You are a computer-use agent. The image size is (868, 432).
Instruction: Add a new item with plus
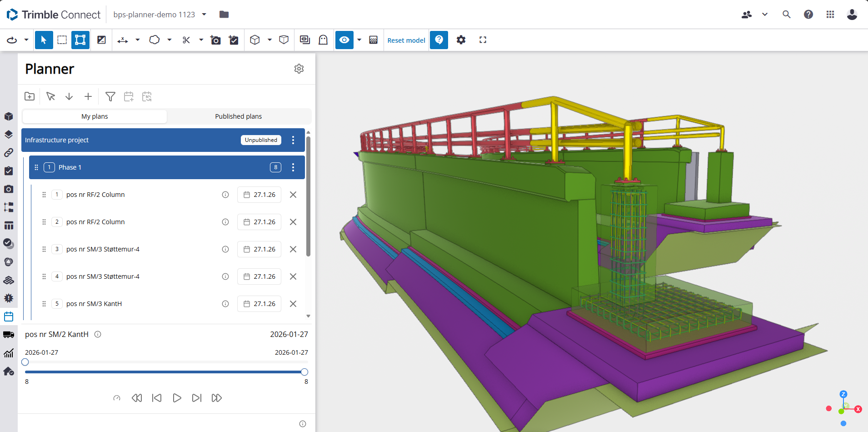pos(88,96)
